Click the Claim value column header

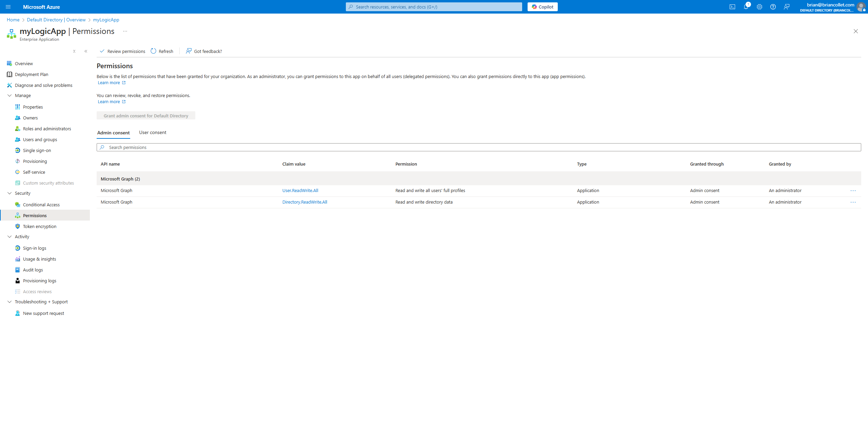[x=294, y=164]
